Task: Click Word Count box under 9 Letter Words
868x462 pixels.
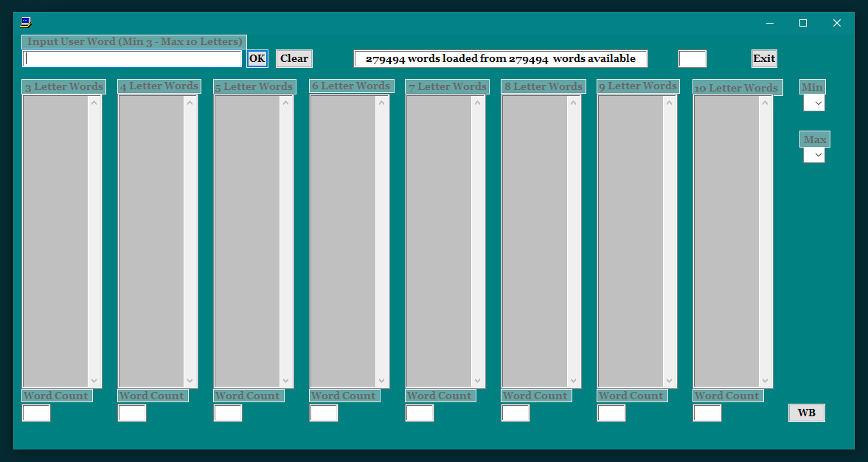Action: (x=611, y=413)
